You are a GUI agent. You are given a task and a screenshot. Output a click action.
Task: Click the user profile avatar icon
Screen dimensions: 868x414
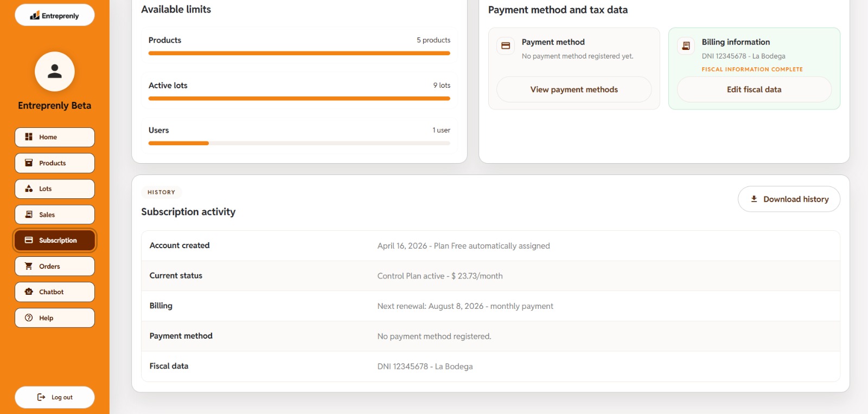(55, 72)
